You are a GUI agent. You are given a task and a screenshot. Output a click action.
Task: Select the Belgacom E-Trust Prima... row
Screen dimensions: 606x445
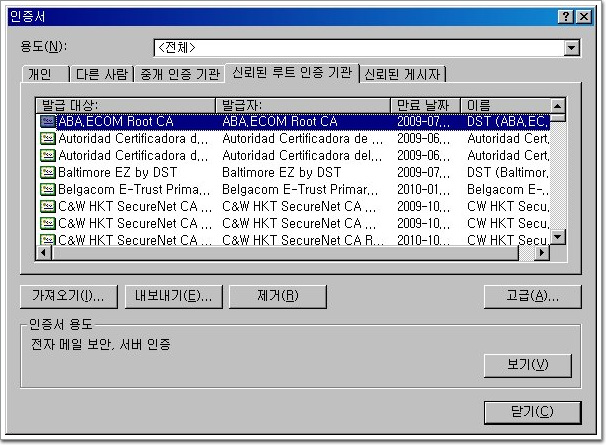click(x=293, y=189)
